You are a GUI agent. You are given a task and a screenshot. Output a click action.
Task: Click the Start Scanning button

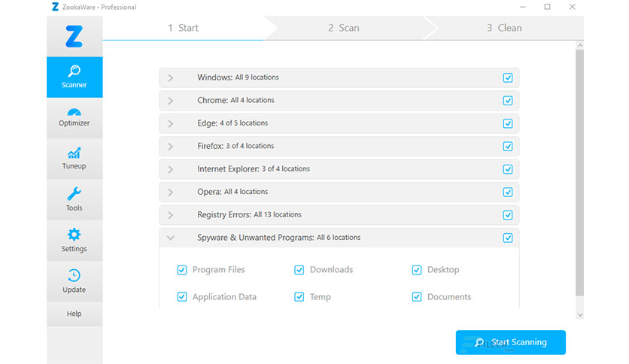click(x=511, y=342)
